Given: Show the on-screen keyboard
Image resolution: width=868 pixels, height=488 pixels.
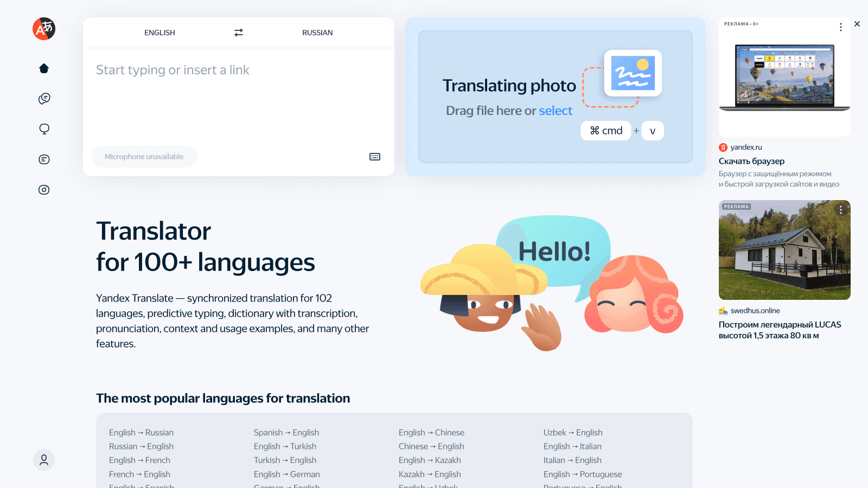Looking at the screenshot, I should (x=375, y=157).
